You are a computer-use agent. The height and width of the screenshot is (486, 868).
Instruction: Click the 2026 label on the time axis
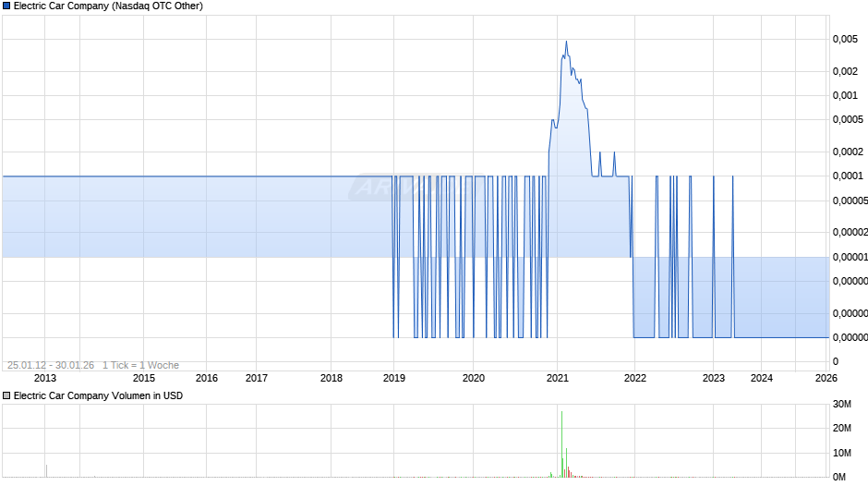pos(826,378)
